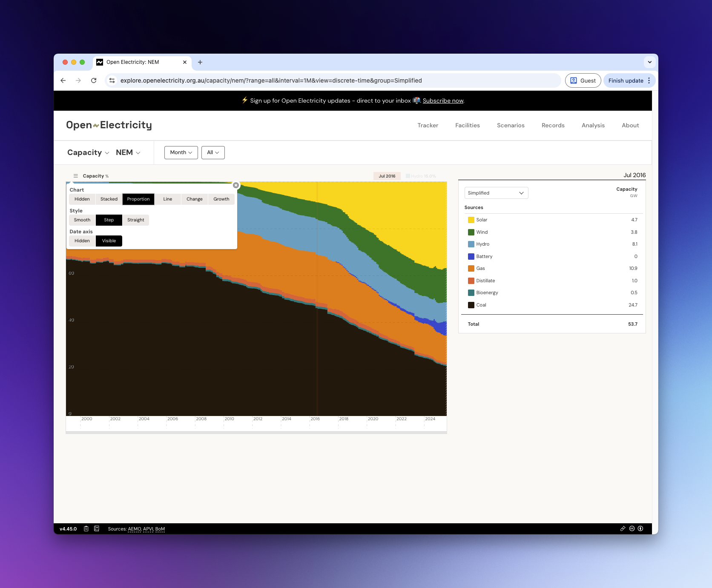
Task: Click the BoM source link
Action: 160,529
